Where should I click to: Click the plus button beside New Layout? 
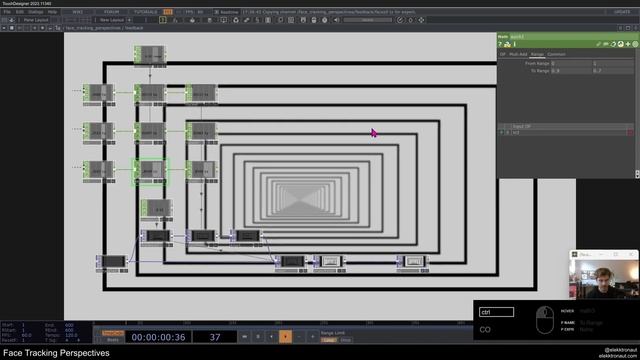[129, 20]
